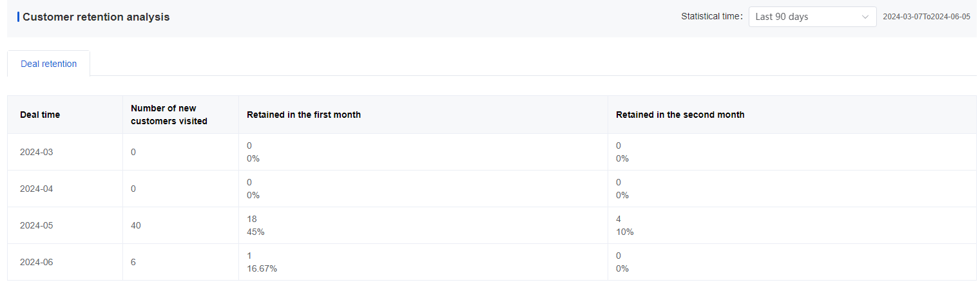This screenshot has width=980, height=298.
Task: Select Retained in the first month header
Action: pos(303,115)
